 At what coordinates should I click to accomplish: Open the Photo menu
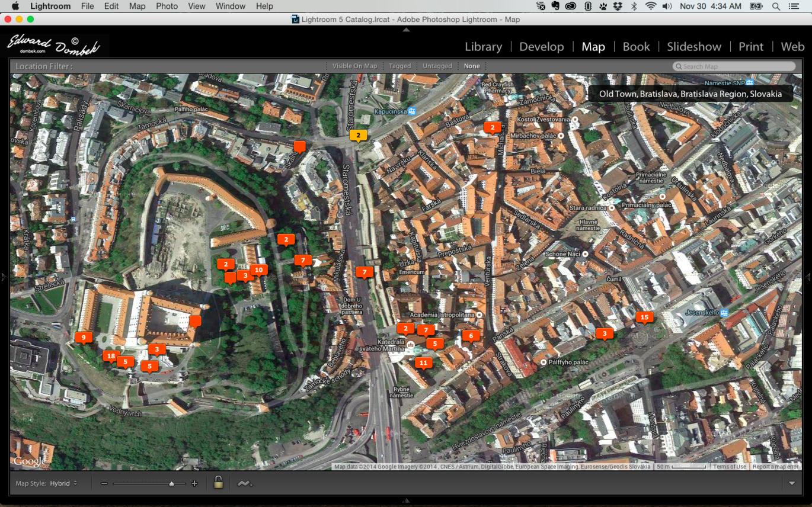[167, 6]
